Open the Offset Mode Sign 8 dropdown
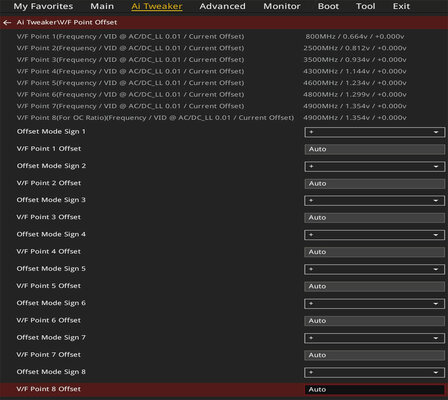 coord(374,372)
